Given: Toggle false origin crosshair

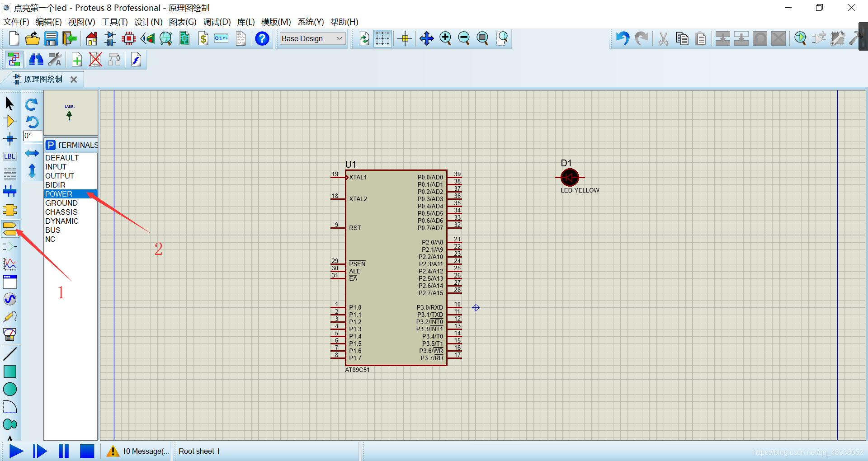Looking at the screenshot, I should click(x=405, y=38).
